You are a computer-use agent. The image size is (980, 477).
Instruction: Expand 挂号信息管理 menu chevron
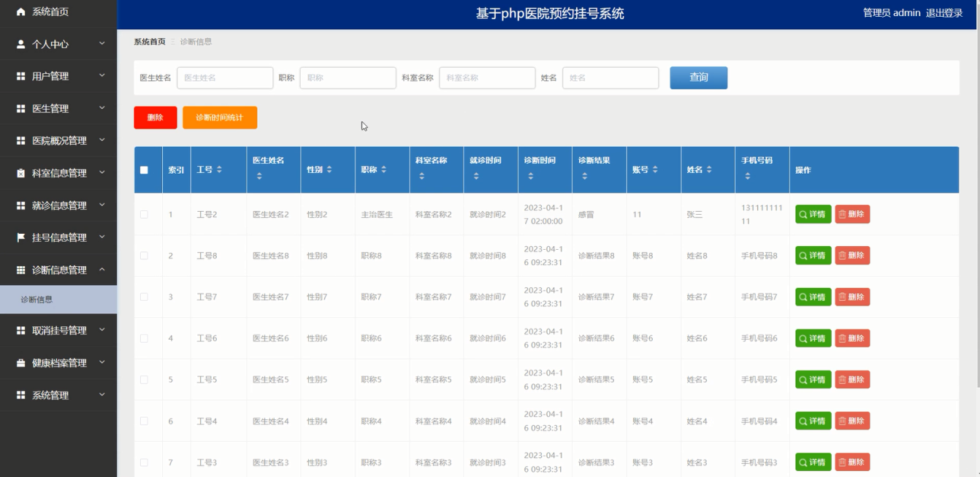102,237
